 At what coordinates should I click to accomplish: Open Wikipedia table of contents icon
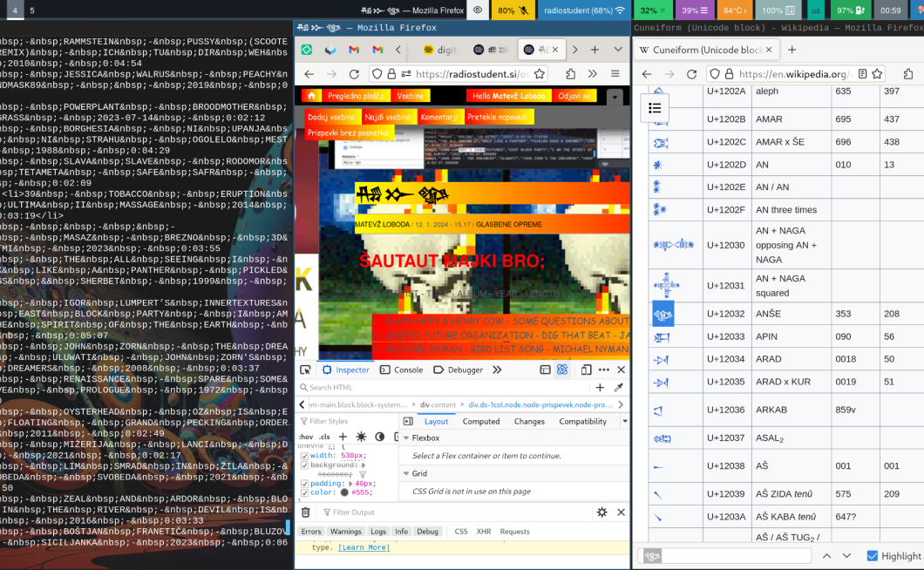tap(655, 108)
